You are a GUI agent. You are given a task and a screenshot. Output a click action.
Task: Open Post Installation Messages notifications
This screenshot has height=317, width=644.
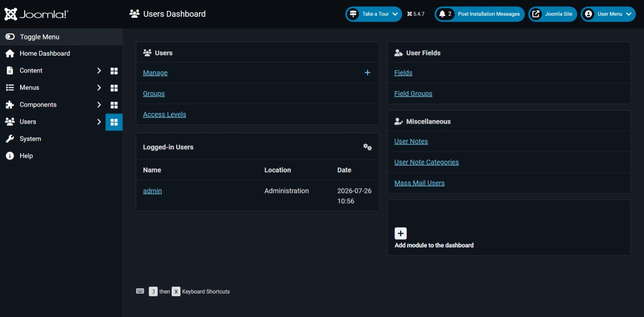pyautogui.click(x=479, y=14)
